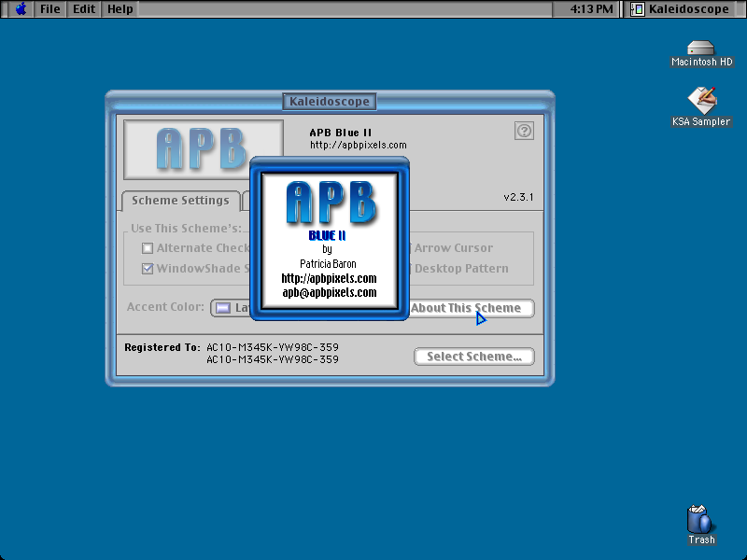Click the http://apbpixels.com link in the About box
Viewport: 747px width, 560px height.
tap(330, 278)
